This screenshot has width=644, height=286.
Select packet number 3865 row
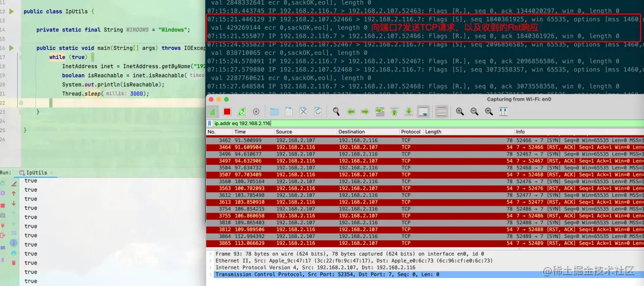[x=425, y=243]
